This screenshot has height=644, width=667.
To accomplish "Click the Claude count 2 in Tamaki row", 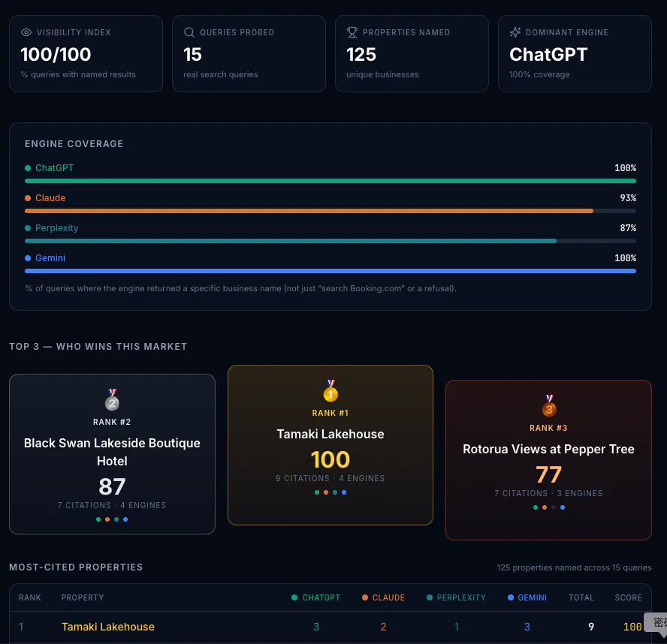I will coord(383,627).
